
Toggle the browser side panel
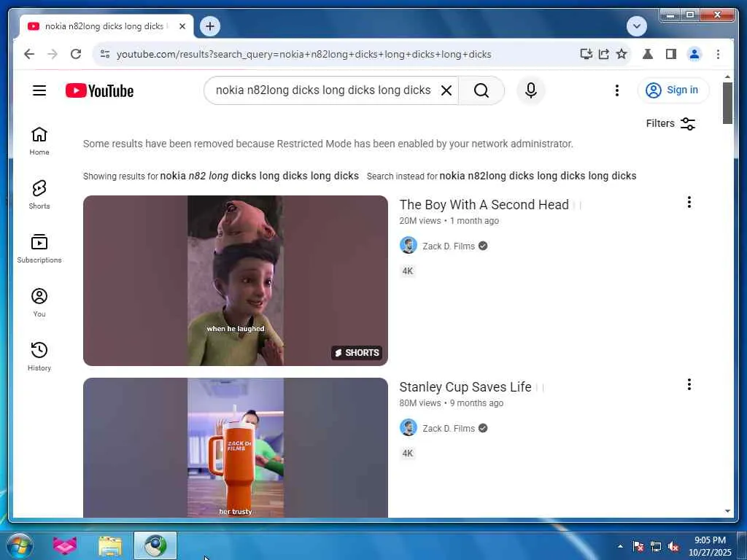pyautogui.click(x=671, y=54)
